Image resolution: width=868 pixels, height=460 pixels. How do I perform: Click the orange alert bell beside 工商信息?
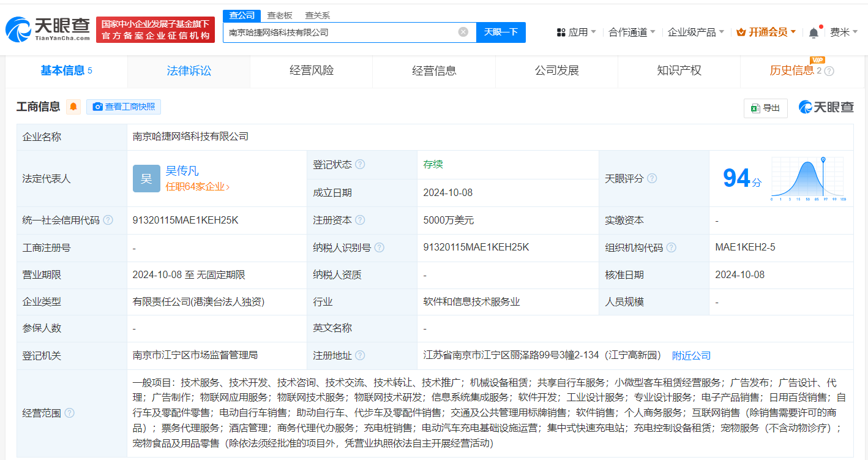73,107
